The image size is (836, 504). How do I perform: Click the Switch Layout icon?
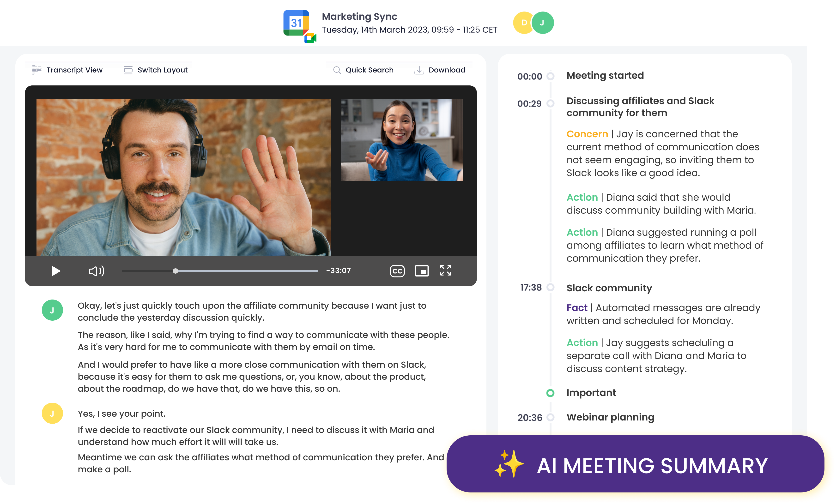tap(128, 70)
